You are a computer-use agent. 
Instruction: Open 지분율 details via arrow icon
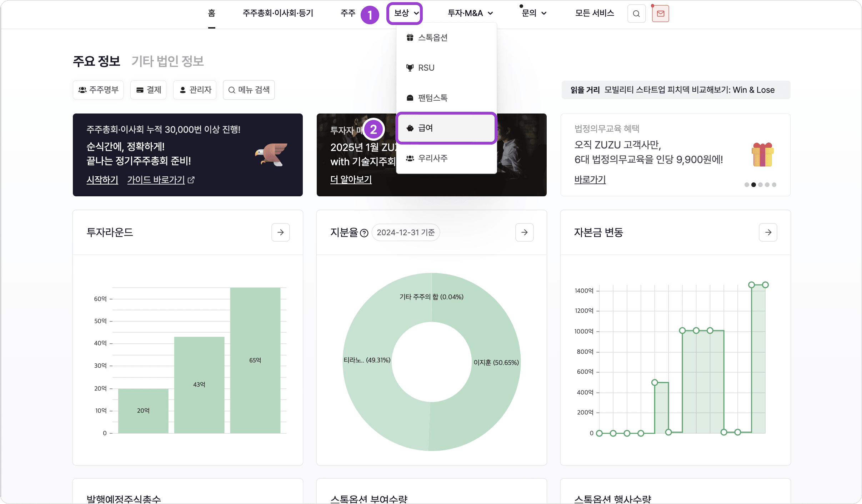[x=524, y=232]
